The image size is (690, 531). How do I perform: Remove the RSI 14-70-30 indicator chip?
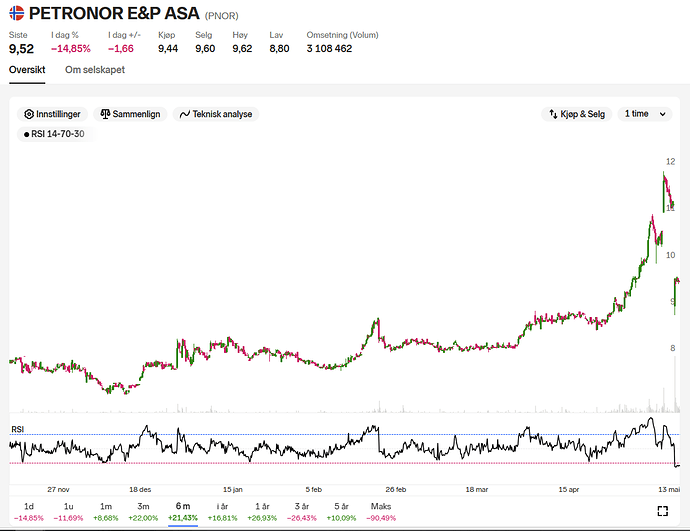coord(55,134)
